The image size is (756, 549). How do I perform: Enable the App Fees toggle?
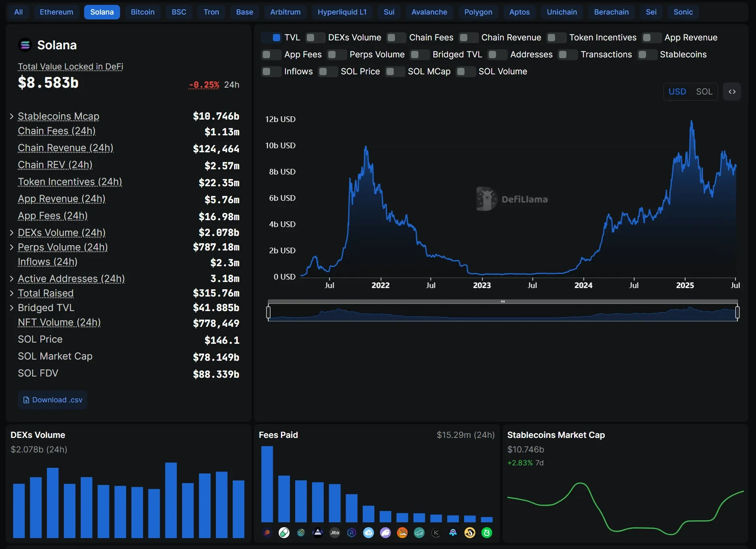271,55
